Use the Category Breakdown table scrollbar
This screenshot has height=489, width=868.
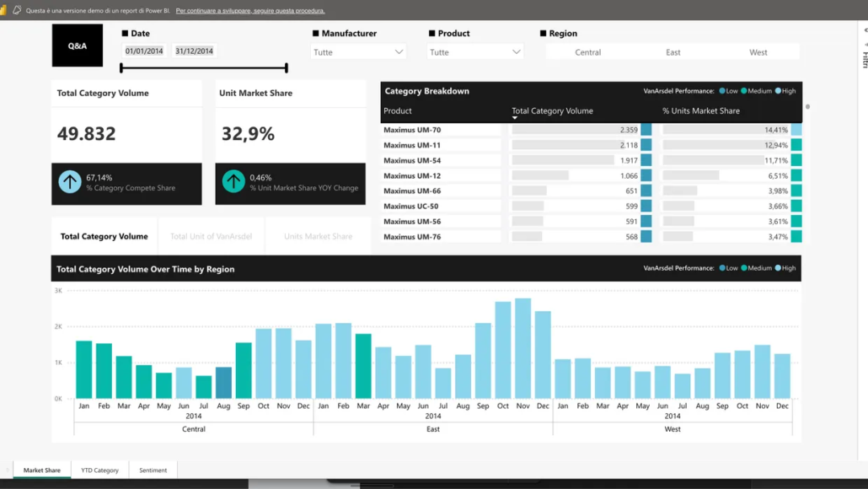click(x=807, y=107)
